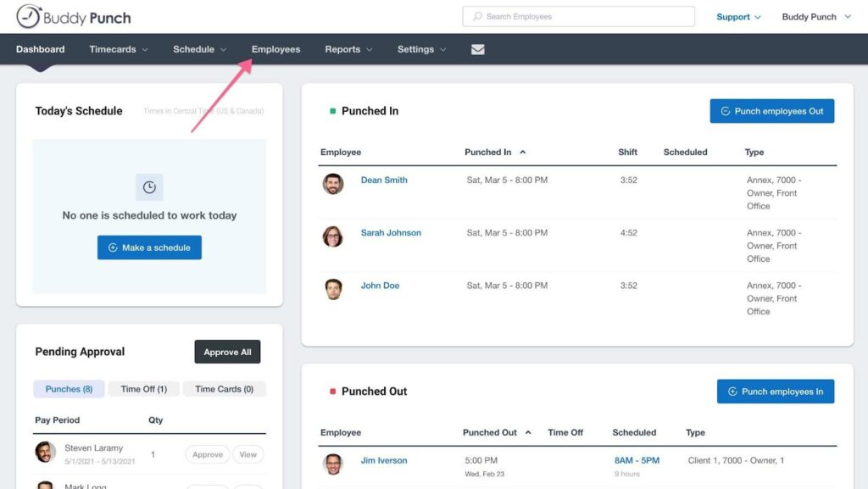Open the Employees page
The image size is (868, 489).
click(x=275, y=49)
